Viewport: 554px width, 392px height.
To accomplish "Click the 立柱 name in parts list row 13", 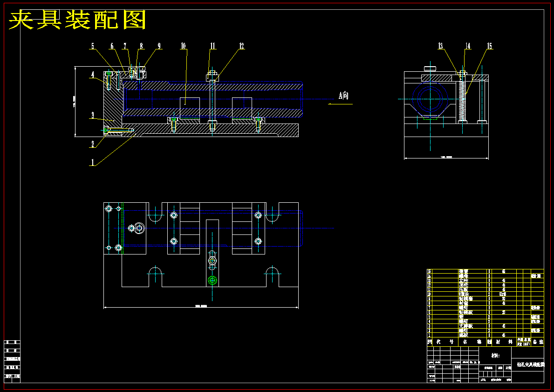I will click(464, 281).
